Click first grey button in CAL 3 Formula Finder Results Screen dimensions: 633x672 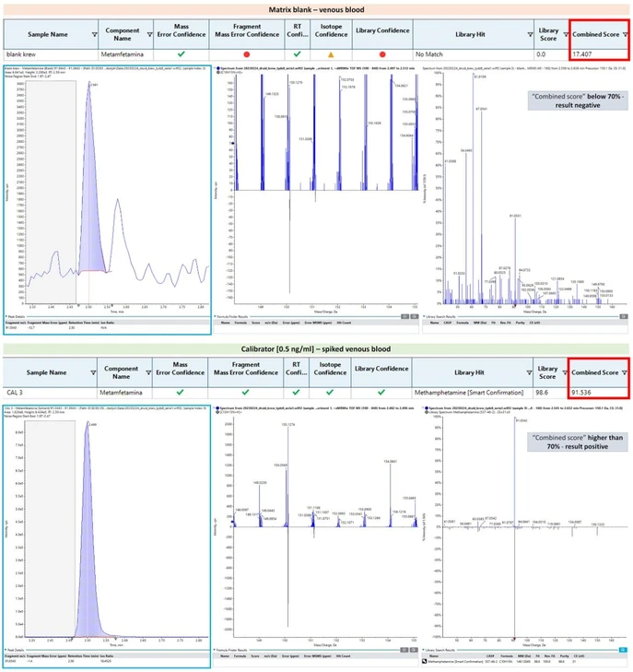point(404,650)
